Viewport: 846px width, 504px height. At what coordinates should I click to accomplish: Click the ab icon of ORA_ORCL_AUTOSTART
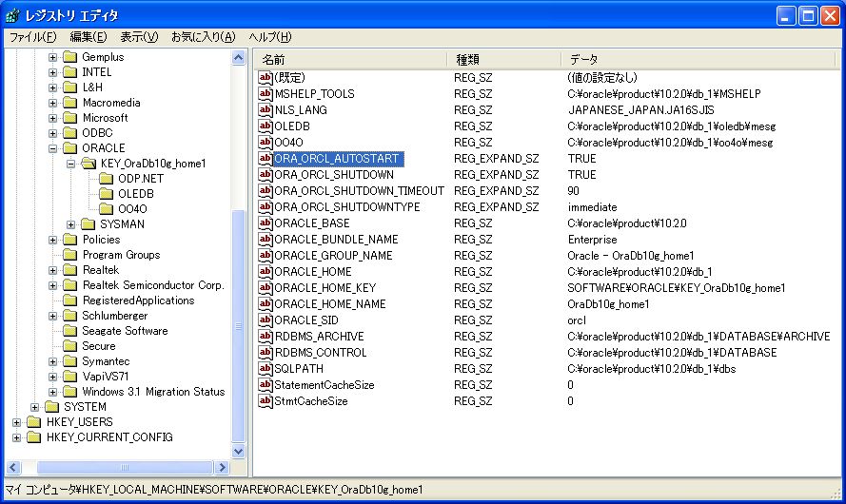coord(265,159)
